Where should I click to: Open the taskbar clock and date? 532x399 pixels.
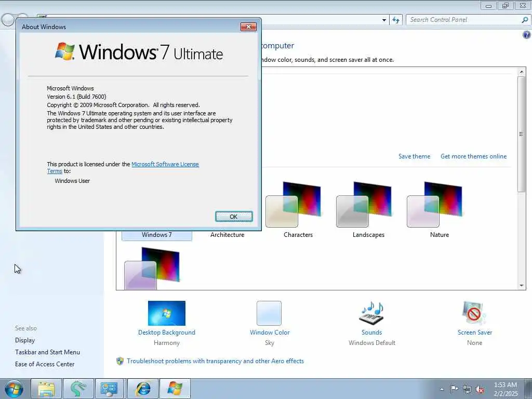pyautogui.click(x=506, y=389)
